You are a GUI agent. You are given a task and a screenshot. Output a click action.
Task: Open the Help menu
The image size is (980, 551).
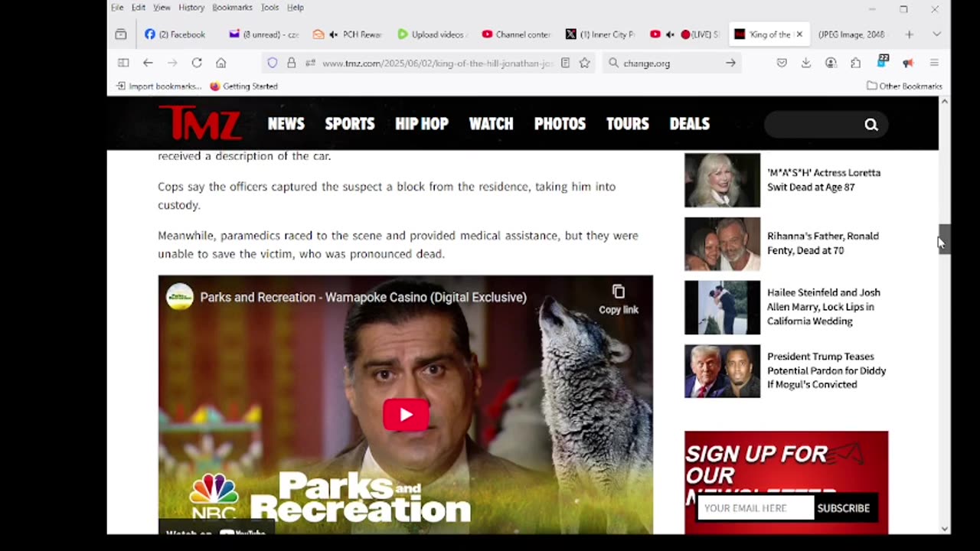(296, 8)
